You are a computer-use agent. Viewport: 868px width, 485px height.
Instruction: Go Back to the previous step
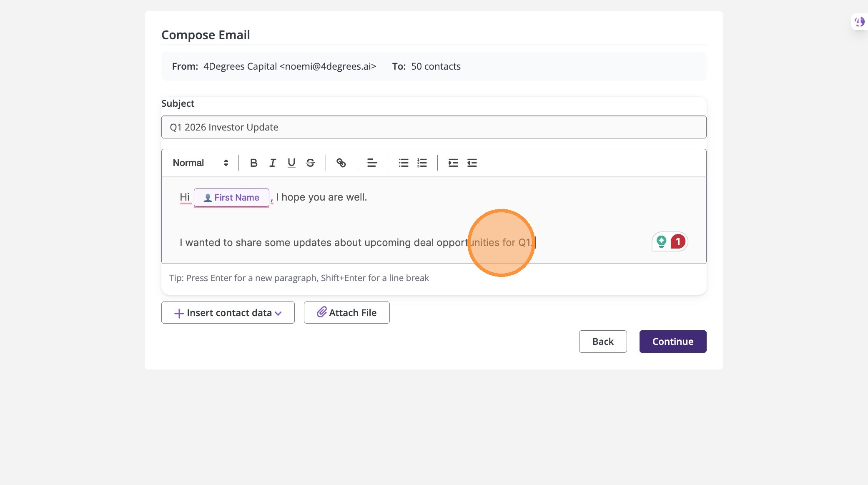click(x=602, y=342)
